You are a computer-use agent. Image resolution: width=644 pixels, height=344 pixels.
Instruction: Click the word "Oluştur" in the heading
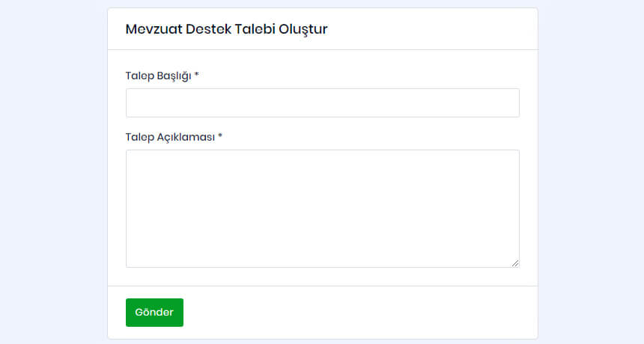point(303,29)
